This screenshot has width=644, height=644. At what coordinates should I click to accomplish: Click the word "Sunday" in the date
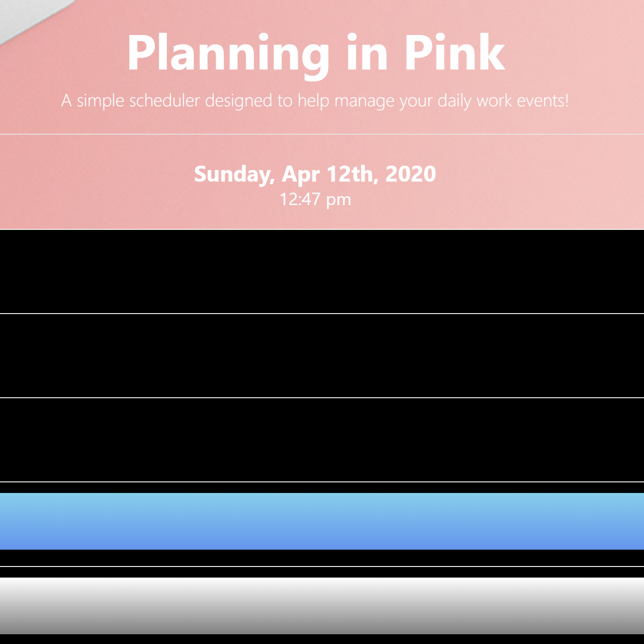(234, 174)
